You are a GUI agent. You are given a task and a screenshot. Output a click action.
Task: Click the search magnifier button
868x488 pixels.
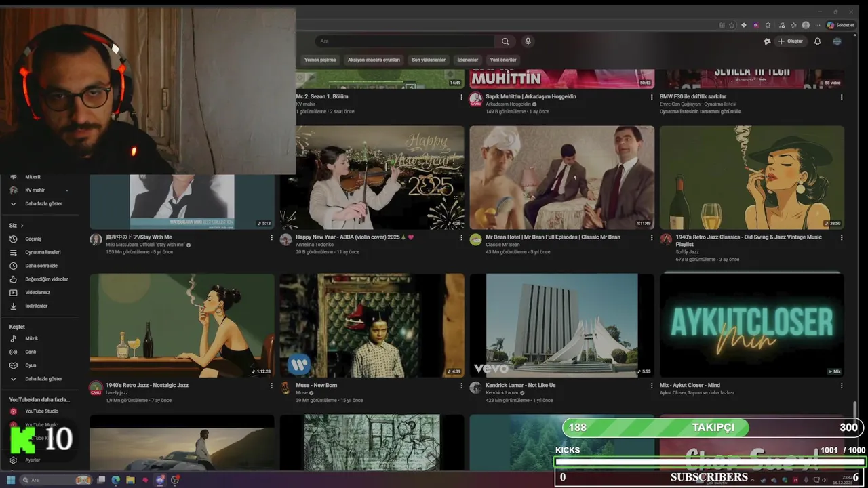tap(505, 41)
